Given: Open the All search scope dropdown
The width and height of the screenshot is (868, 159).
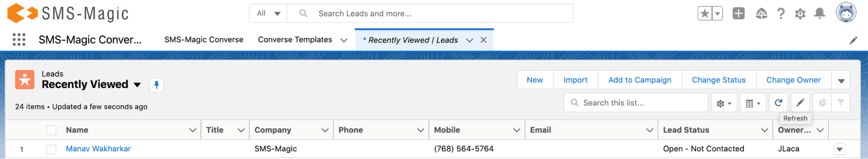Looking at the screenshot, I should (x=268, y=13).
